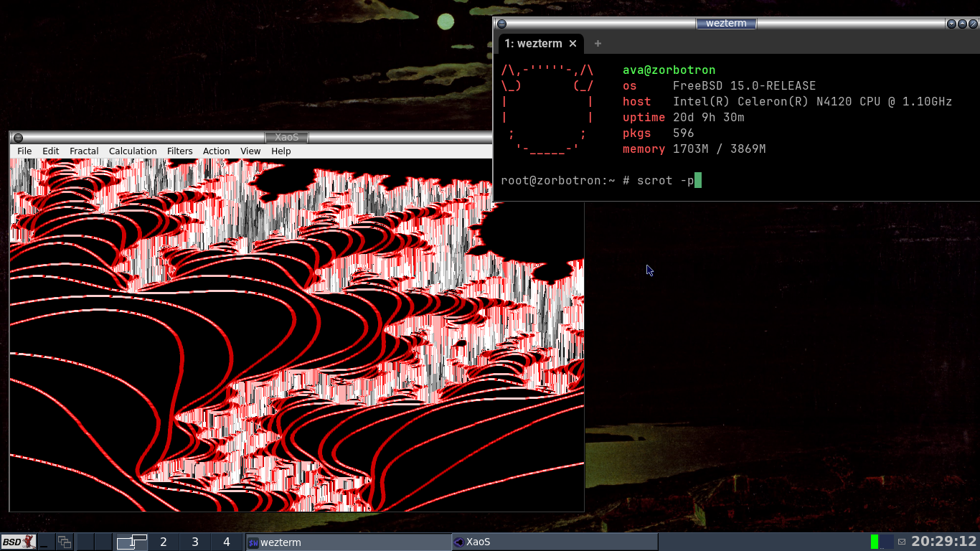The height and width of the screenshot is (551, 980).
Task: Open the Fractal menu in XaoS
Action: point(84,151)
